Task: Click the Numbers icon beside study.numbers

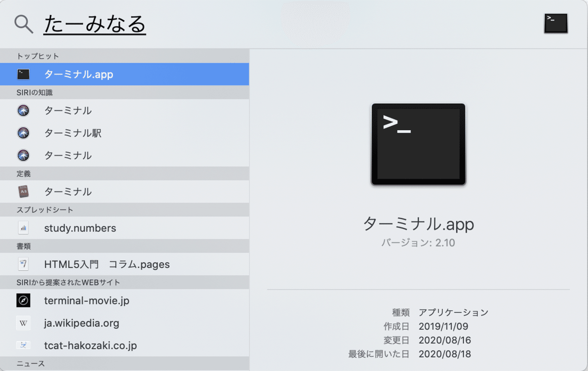Action: point(23,228)
